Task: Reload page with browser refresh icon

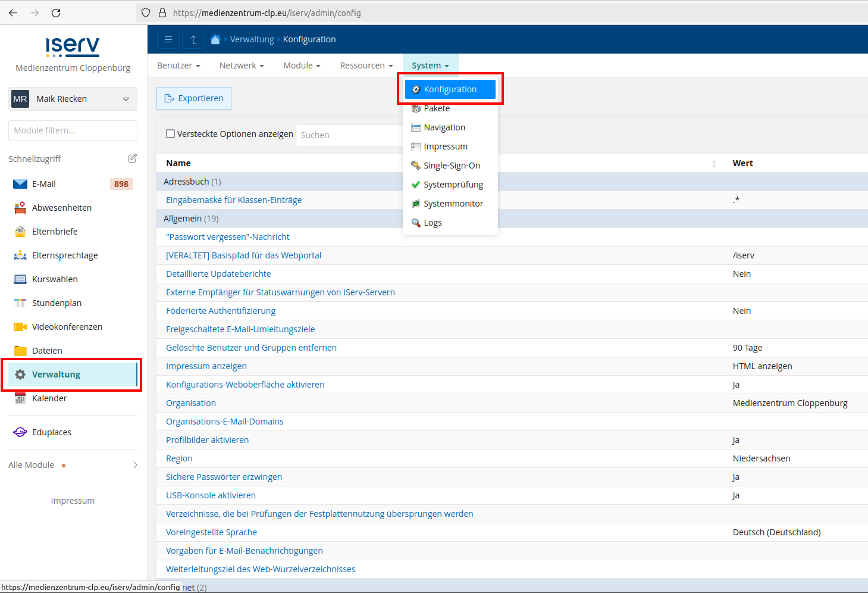Action: pyautogui.click(x=56, y=13)
